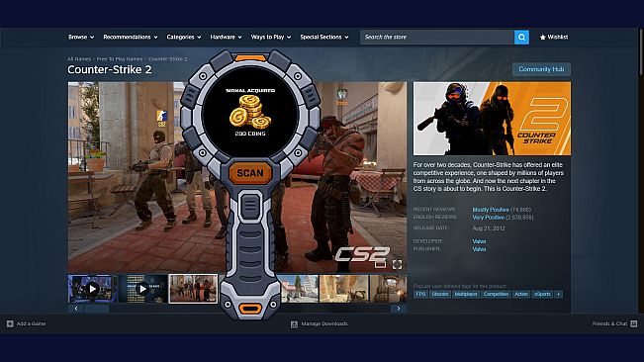
Task: Click the Counter-Strike 2 page title
Action: tap(110, 70)
